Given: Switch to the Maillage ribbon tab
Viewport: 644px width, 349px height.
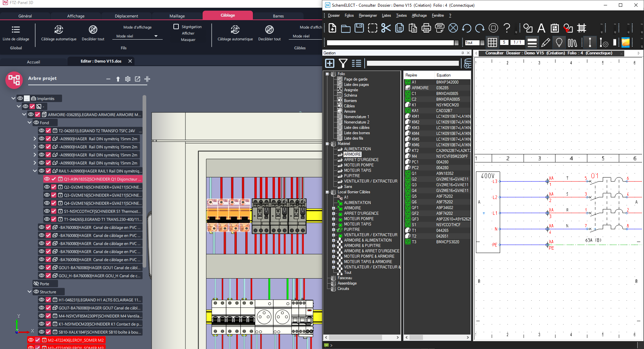Looking at the screenshot, I should pos(177,16).
